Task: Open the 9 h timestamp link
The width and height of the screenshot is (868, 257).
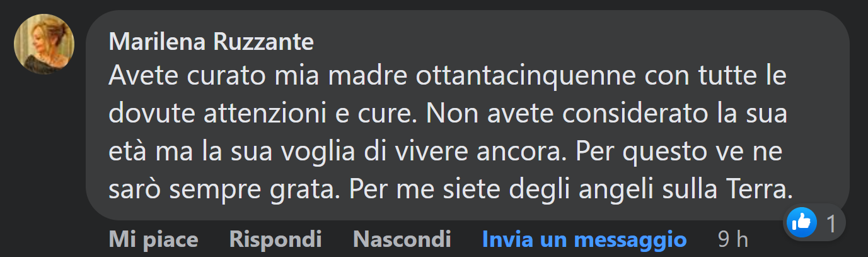Action: coord(733,239)
